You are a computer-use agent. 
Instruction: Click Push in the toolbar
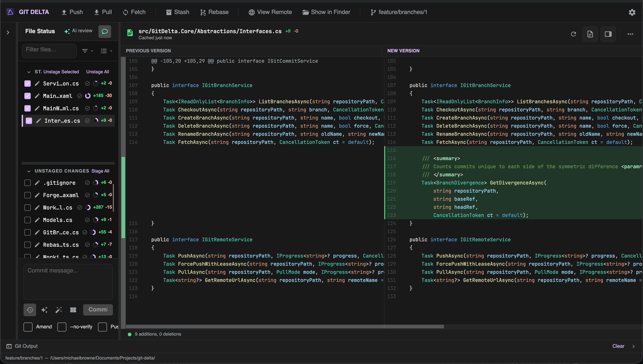point(72,12)
